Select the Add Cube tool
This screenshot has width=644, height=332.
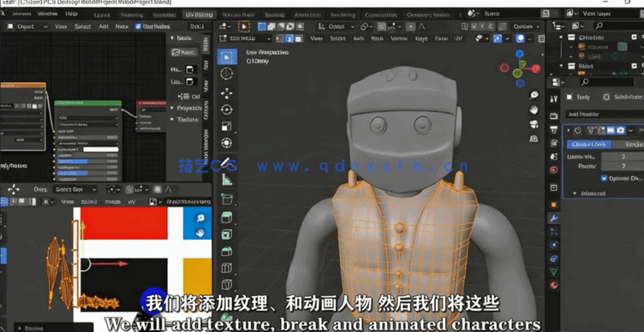click(227, 199)
